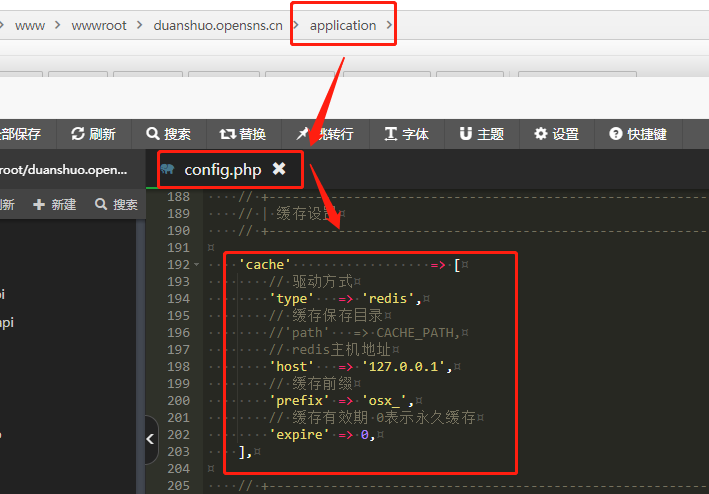Click the PHP elephant file icon

coord(167,169)
